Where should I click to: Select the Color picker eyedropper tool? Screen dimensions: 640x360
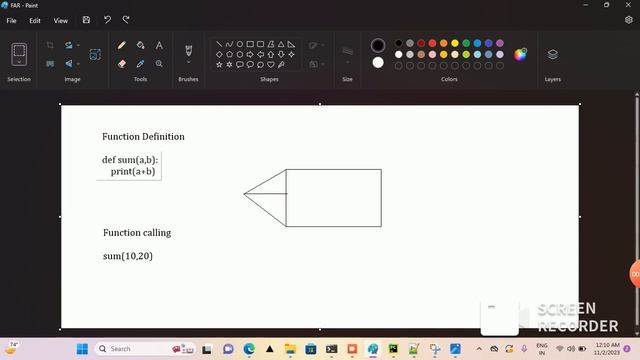140,64
